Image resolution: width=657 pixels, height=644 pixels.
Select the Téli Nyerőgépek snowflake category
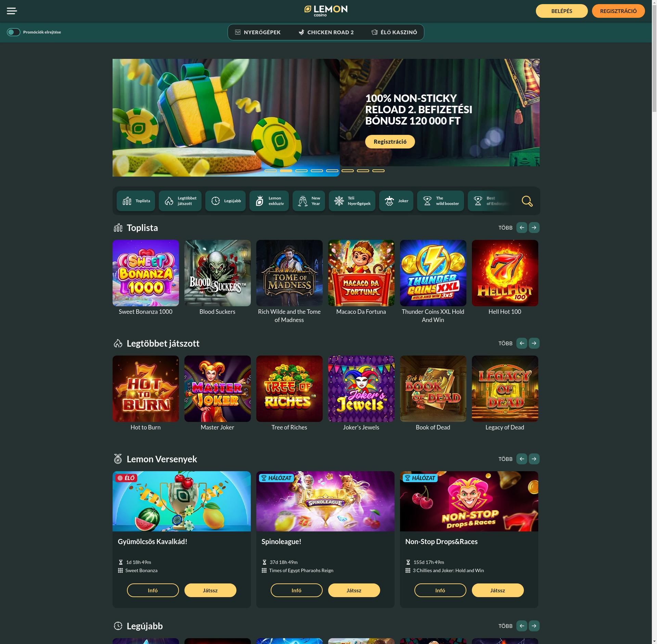click(x=352, y=201)
